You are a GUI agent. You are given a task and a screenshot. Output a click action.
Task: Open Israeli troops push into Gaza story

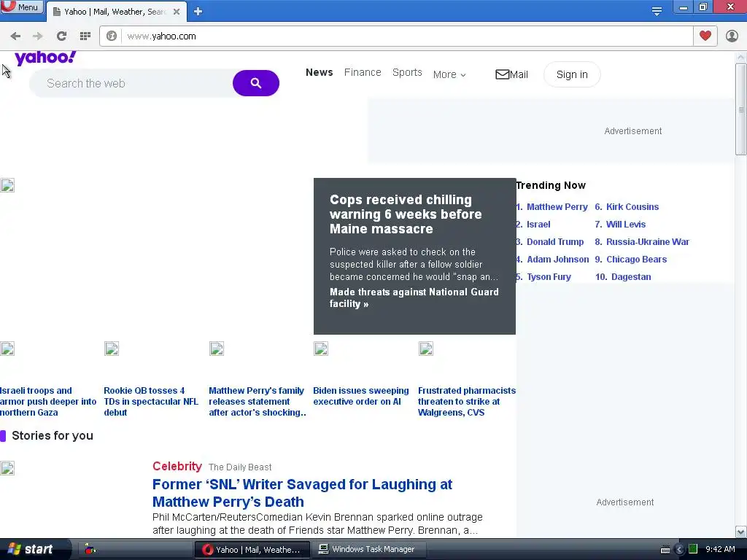48,402
